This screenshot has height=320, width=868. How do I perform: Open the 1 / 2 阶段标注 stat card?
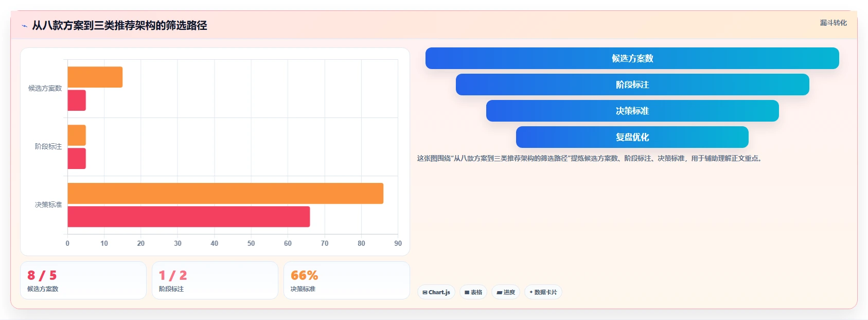click(x=215, y=280)
